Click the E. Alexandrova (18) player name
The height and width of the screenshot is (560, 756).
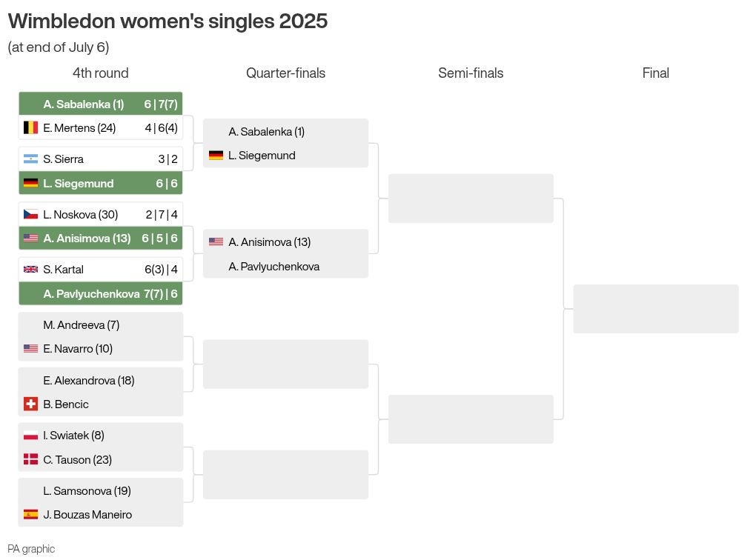pyautogui.click(x=89, y=381)
